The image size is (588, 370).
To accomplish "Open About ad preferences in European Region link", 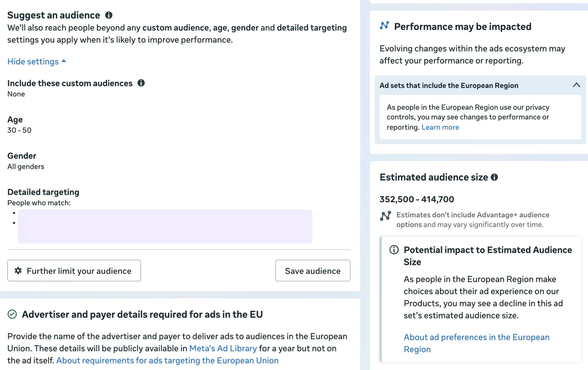I will click(476, 343).
